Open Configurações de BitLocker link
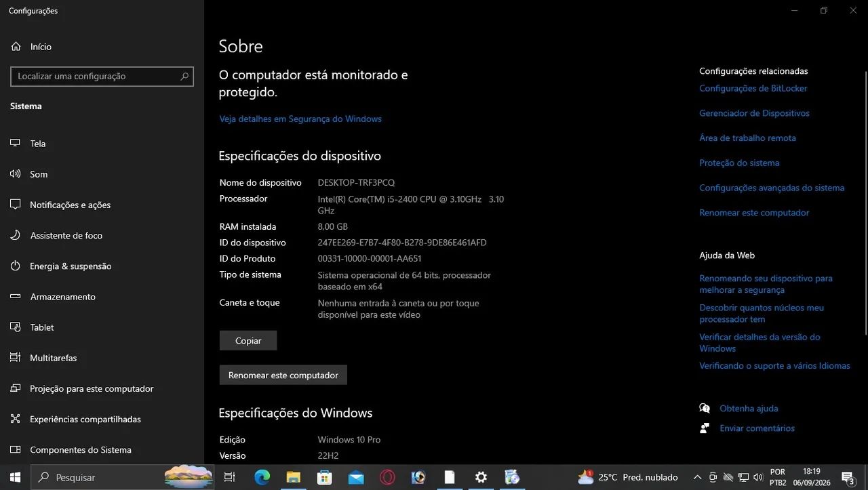 point(753,88)
